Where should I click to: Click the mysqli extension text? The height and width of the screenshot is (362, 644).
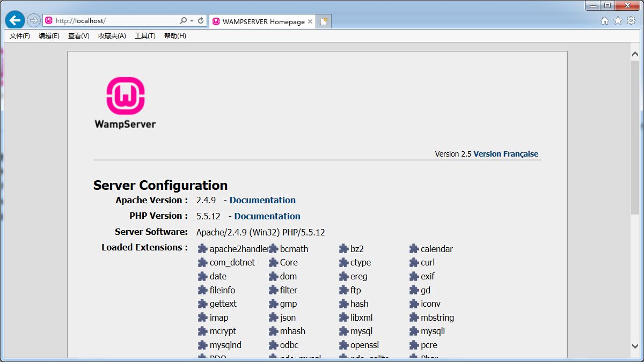(433, 331)
